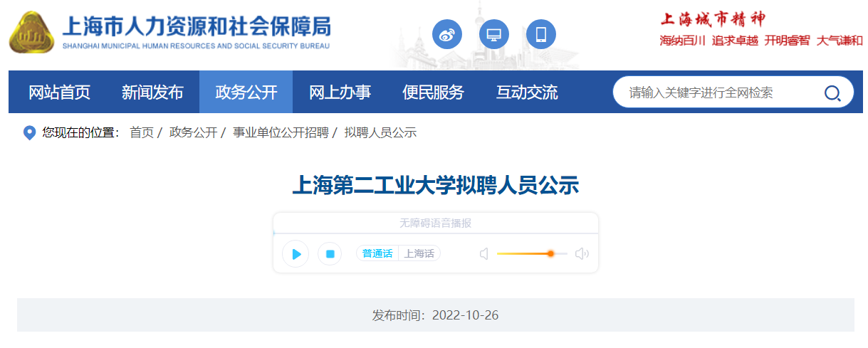Open the 网站首页 menu
The height and width of the screenshot is (348, 868).
[60, 92]
